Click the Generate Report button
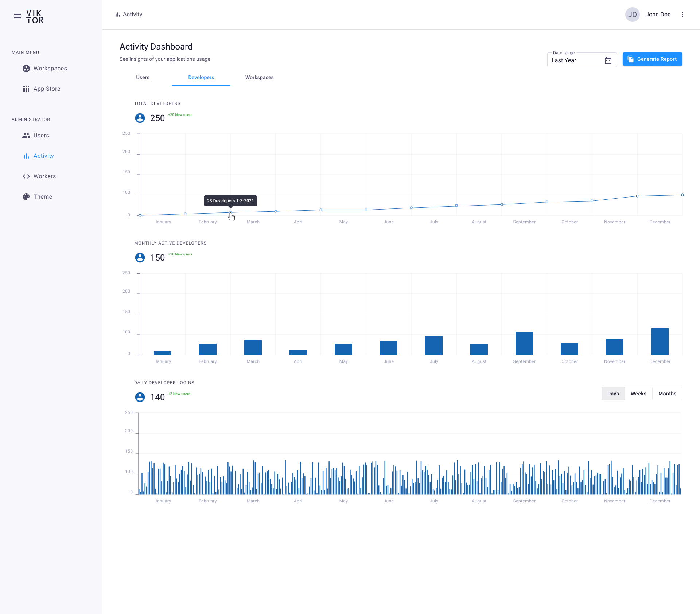This screenshot has height=614, width=700. [x=653, y=59]
